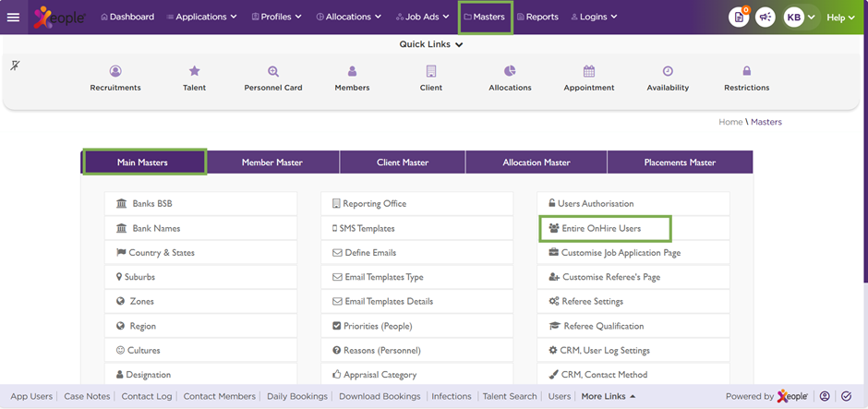Viewport: 868px width, 409px height.
Task: Switch to the Member Master tab
Action: click(271, 162)
